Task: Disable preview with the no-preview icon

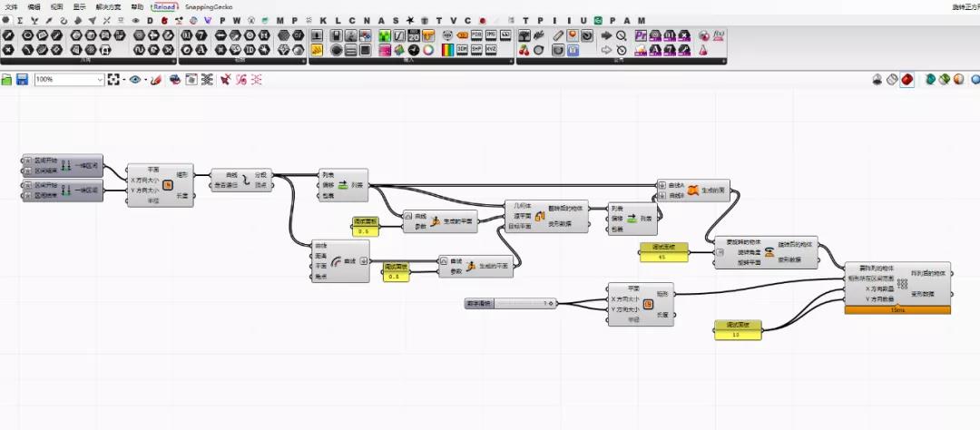Action: coord(877,79)
